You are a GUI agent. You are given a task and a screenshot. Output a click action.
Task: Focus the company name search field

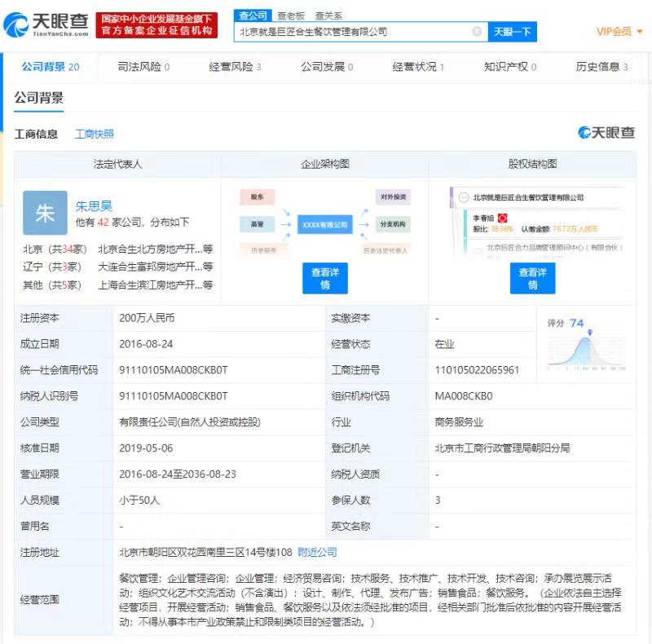pos(361,32)
